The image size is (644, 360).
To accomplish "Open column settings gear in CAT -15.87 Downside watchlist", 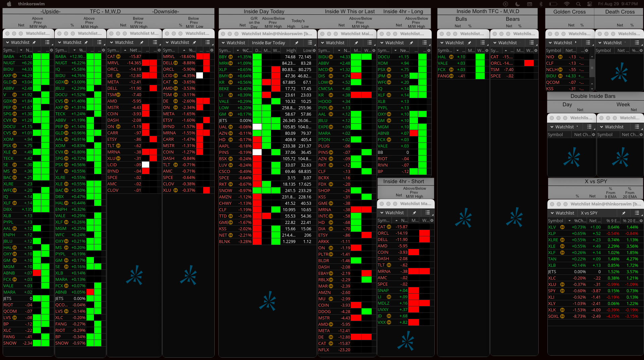I will (159, 50).
